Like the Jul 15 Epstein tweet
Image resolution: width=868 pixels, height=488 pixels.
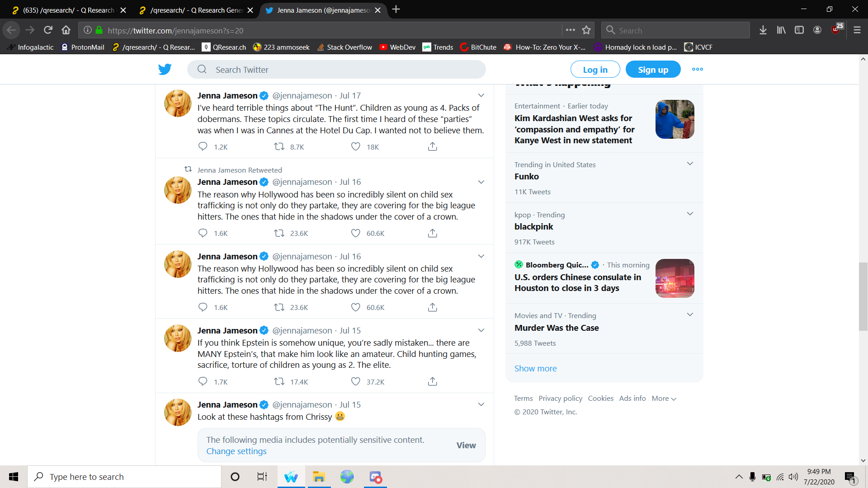click(356, 381)
